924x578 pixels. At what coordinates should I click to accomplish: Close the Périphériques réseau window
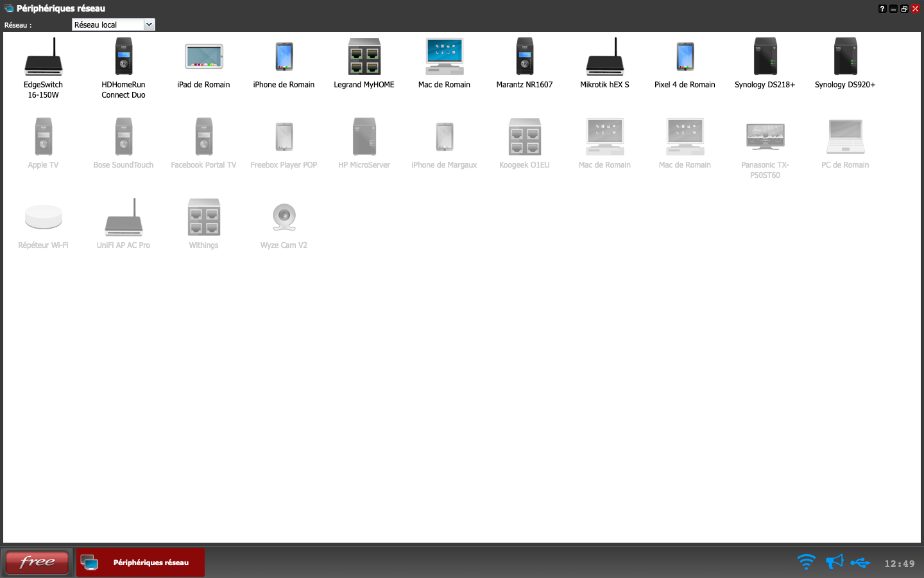tap(916, 8)
